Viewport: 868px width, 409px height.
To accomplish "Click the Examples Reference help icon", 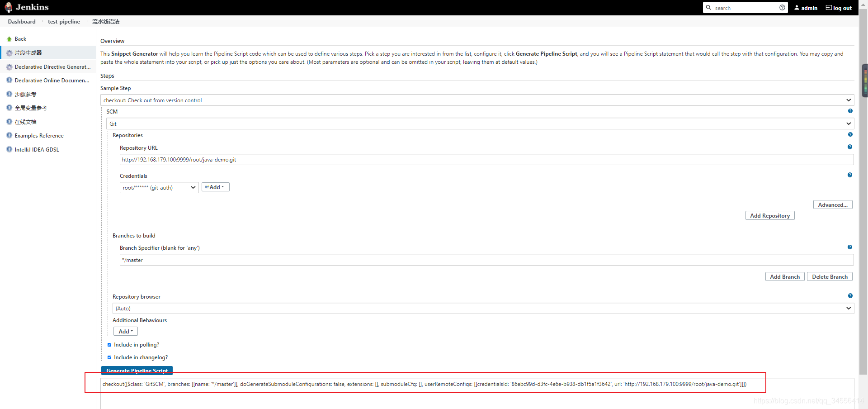I will pyautogui.click(x=9, y=135).
